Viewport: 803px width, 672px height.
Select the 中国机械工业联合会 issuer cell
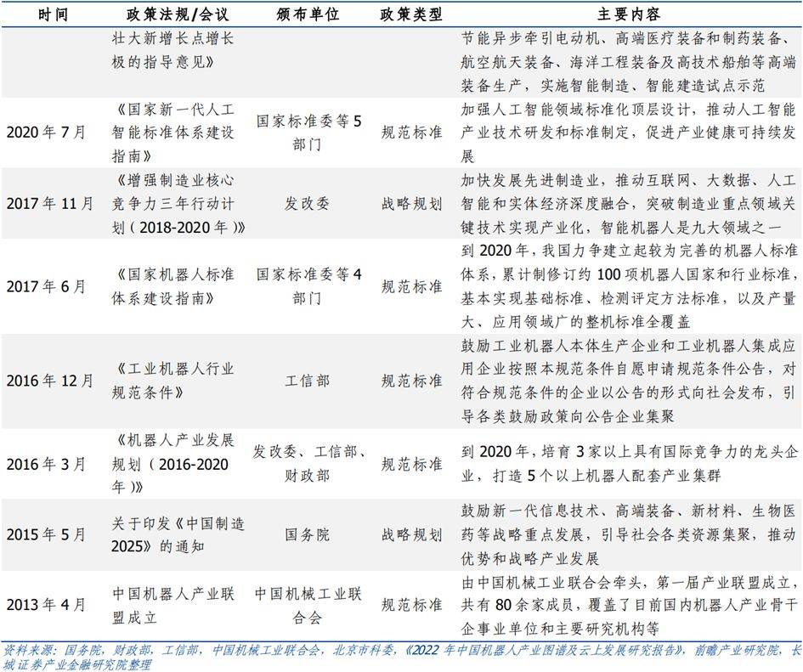click(x=307, y=605)
